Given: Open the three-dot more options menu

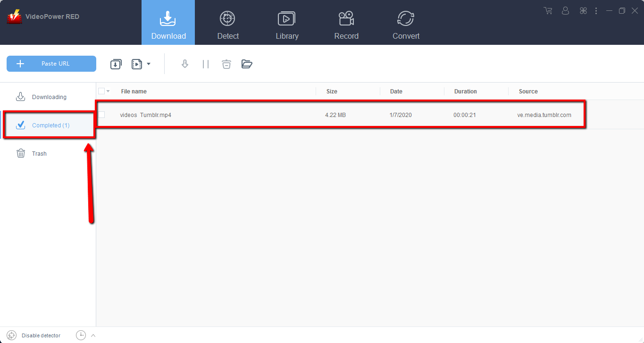Looking at the screenshot, I should 596,10.
